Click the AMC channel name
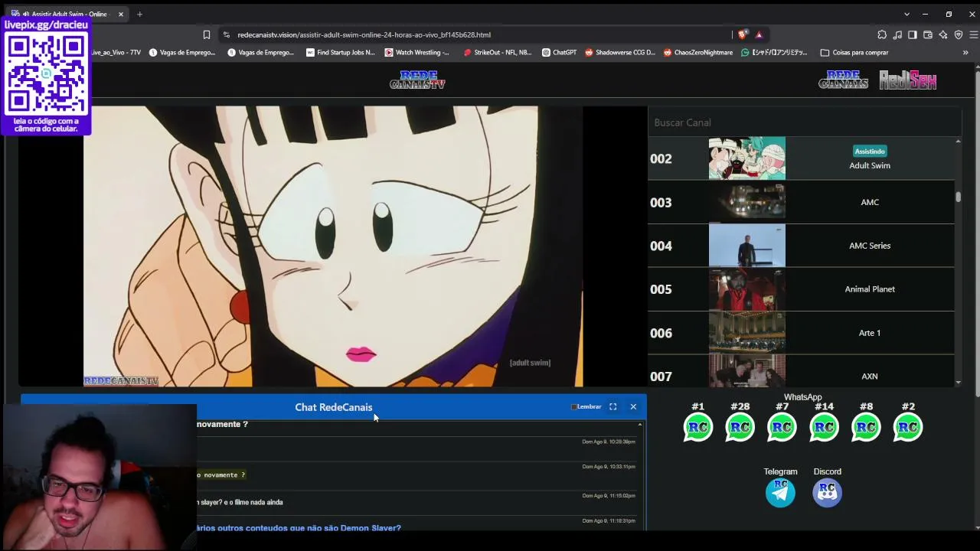The width and height of the screenshot is (980, 551). [870, 202]
